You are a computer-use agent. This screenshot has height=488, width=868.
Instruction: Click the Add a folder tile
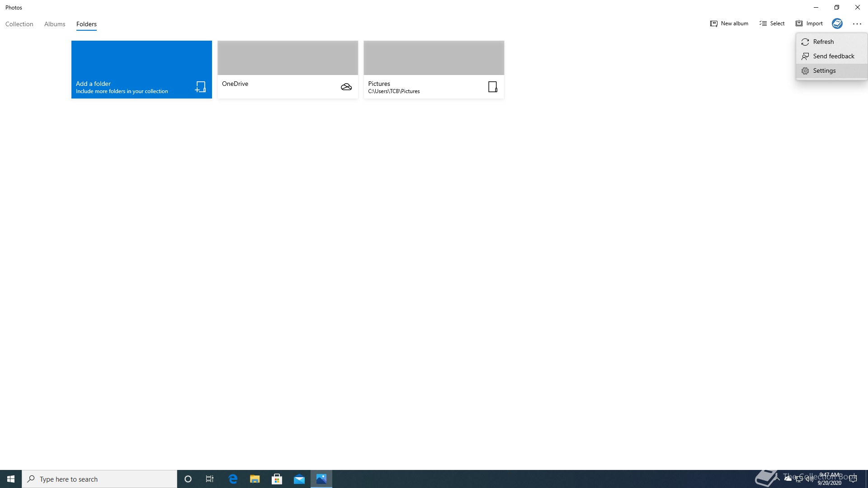(142, 70)
